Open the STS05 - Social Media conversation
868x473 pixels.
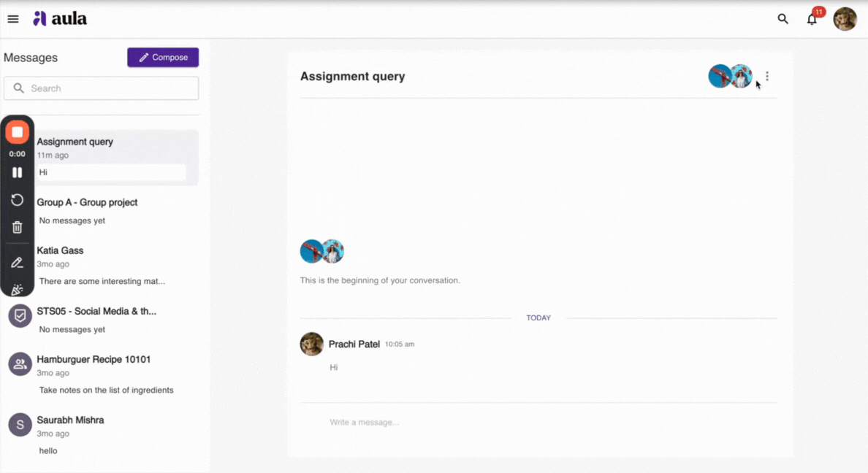pyautogui.click(x=102, y=320)
